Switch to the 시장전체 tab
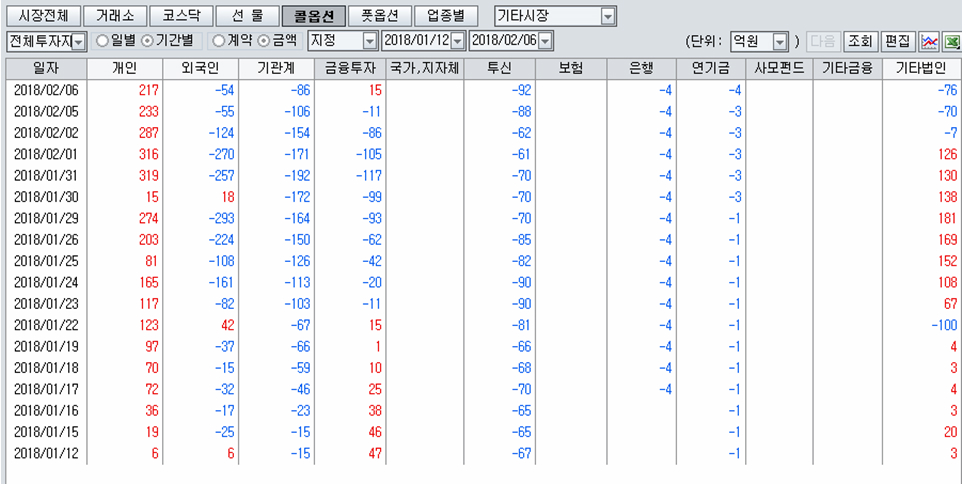This screenshot has height=488, width=966. click(41, 17)
